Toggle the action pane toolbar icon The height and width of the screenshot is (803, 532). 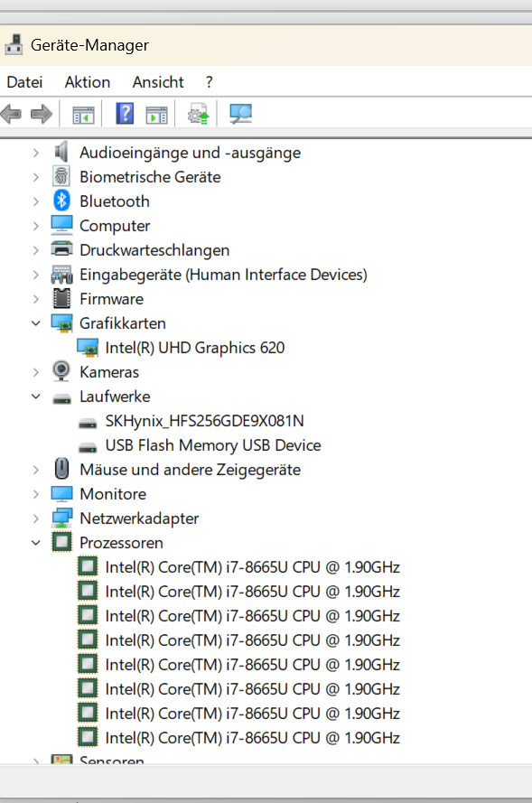156,114
